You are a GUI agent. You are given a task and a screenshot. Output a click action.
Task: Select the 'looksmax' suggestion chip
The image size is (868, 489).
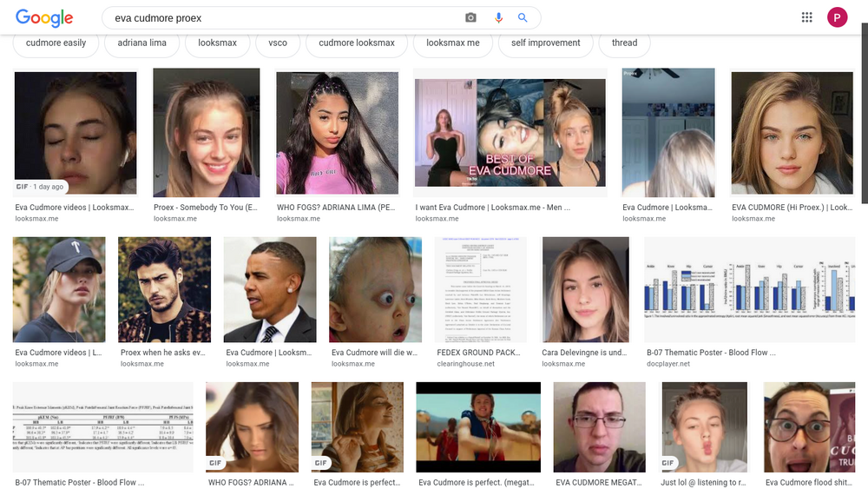218,43
